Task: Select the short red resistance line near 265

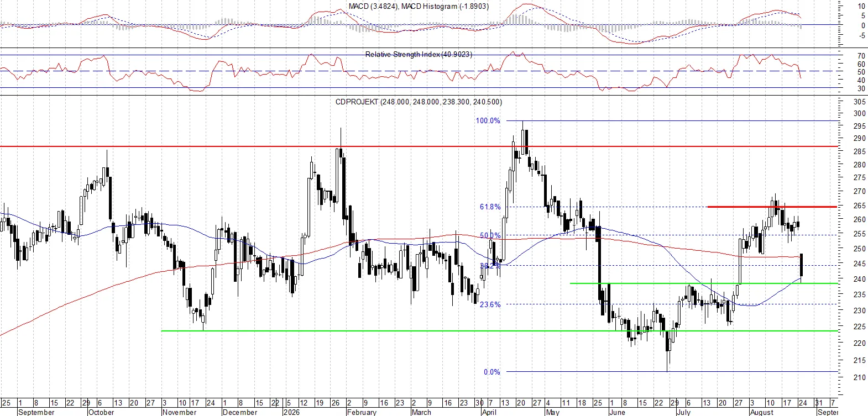Action: 772,207
